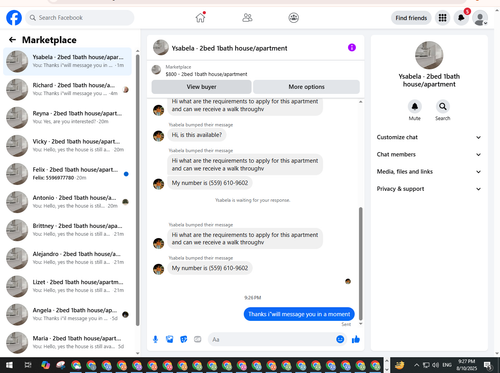The height and width of the screenshot is (373, 500).
Task: Click the Find friends button
Action: click(x=411, y=18)
